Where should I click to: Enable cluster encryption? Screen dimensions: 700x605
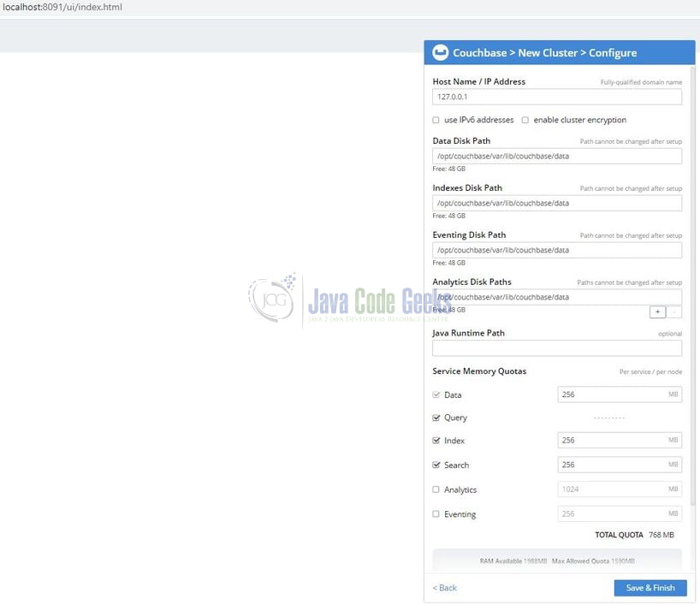coord(525,120)
